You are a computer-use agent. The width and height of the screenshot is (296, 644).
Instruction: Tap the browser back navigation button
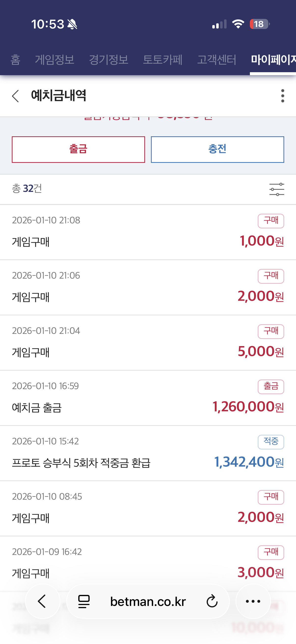tap(42, 601)
